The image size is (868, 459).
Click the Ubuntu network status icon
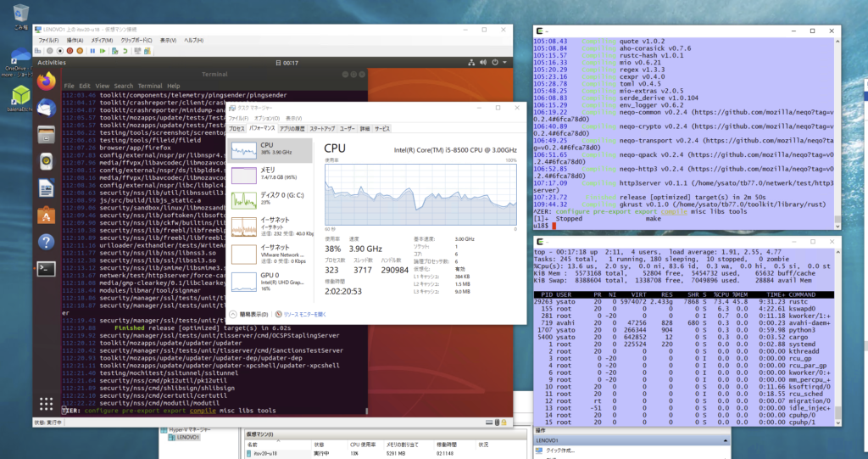(470, 62)
